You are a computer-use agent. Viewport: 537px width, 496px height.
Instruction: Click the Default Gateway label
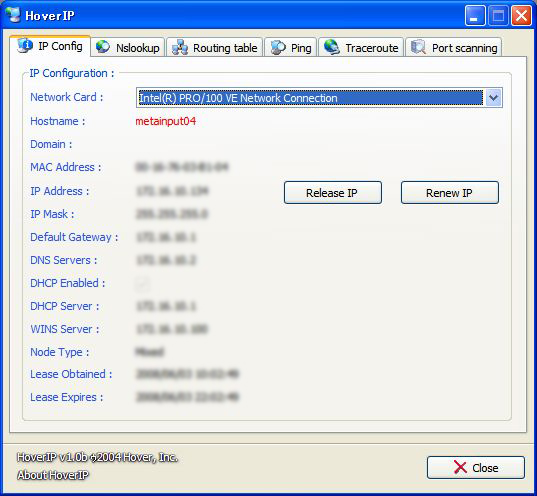[x=74, y=237]
